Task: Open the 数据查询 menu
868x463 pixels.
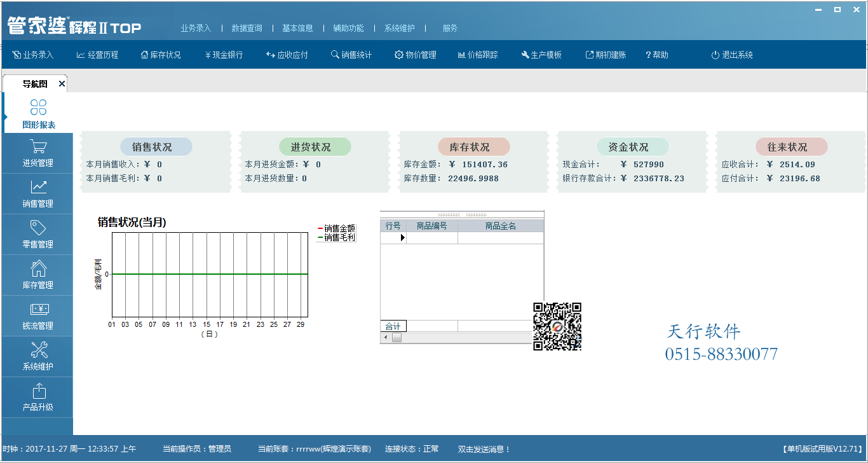Action: click(247, 28)
